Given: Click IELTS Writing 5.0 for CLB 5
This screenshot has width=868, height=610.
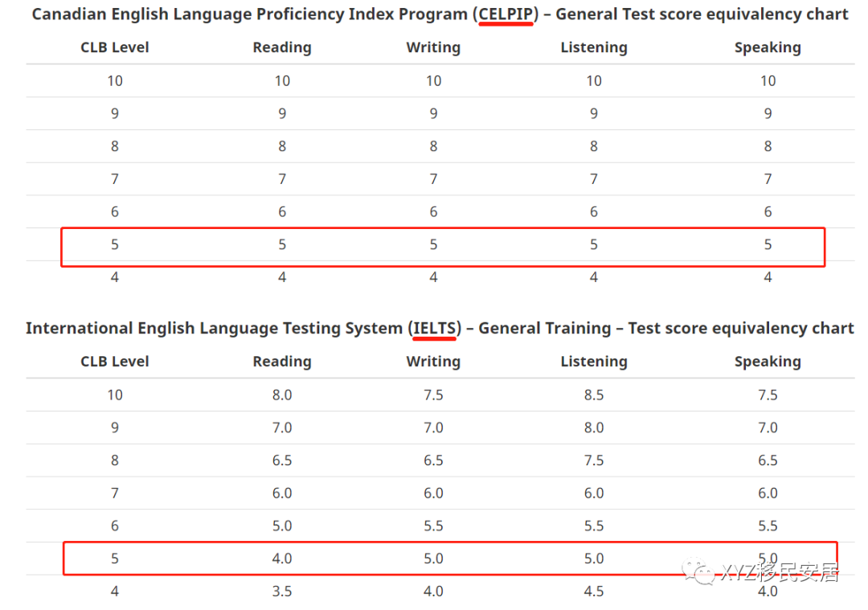Looking at the screenshot, I should coord(433,558).
